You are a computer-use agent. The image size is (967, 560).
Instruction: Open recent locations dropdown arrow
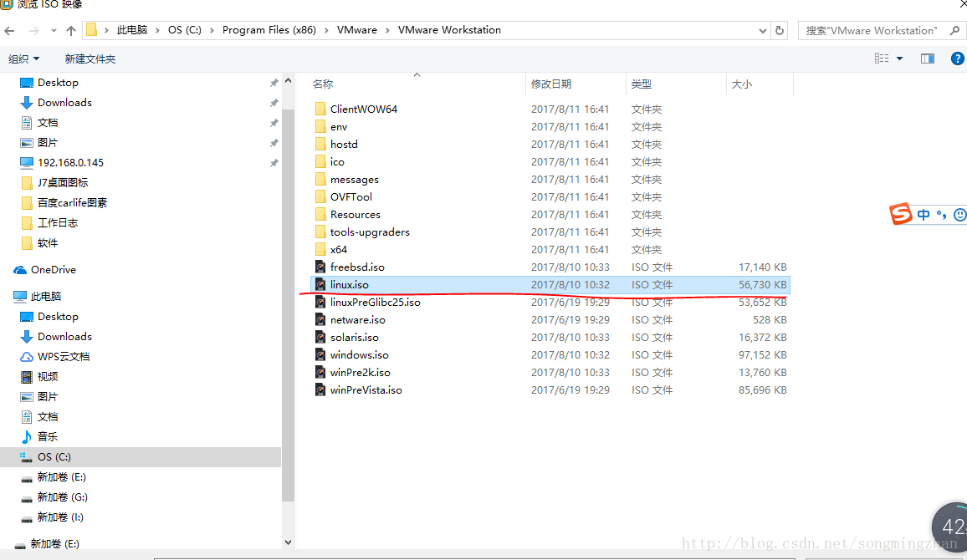[x=54, y=31]
